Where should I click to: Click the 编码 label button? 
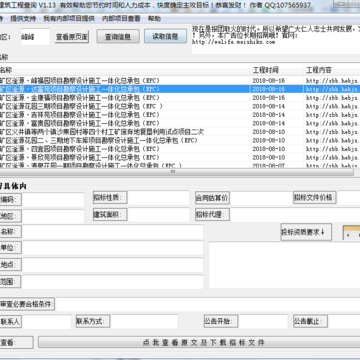pos(10,200)
